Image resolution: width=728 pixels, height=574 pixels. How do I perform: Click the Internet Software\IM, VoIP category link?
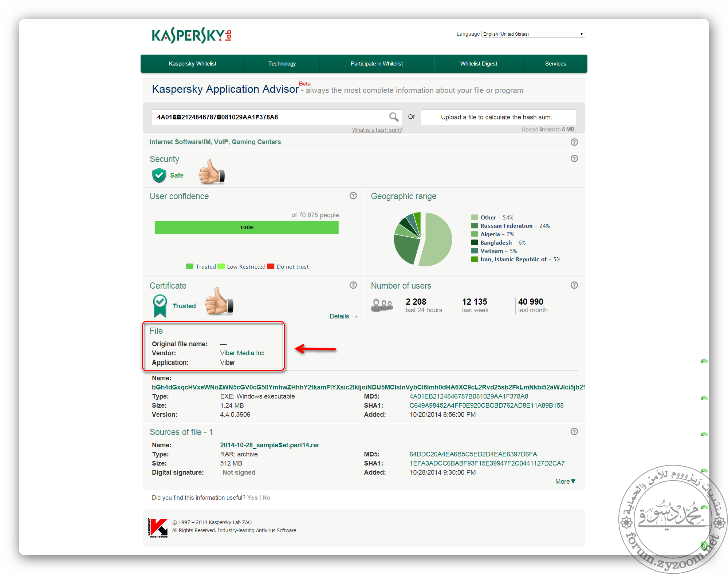tap(215, 142)
